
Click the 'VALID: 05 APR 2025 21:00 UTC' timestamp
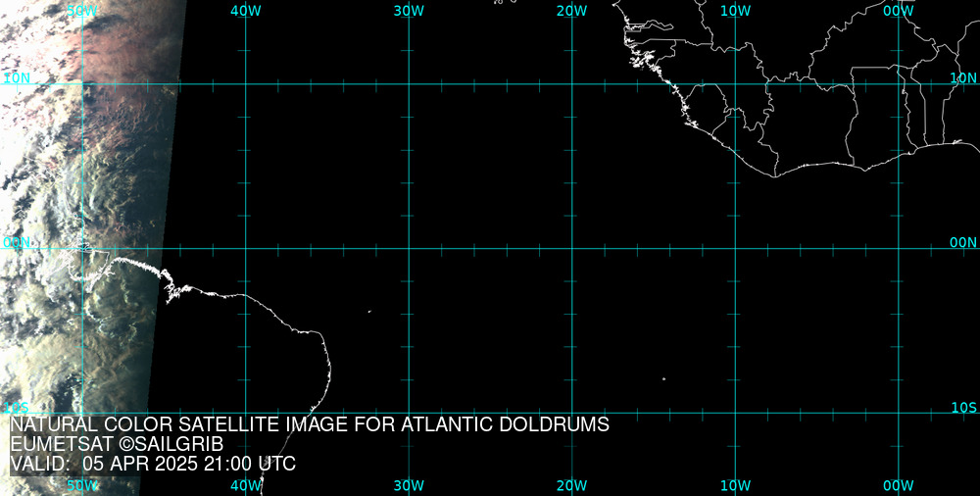point(153,464)
